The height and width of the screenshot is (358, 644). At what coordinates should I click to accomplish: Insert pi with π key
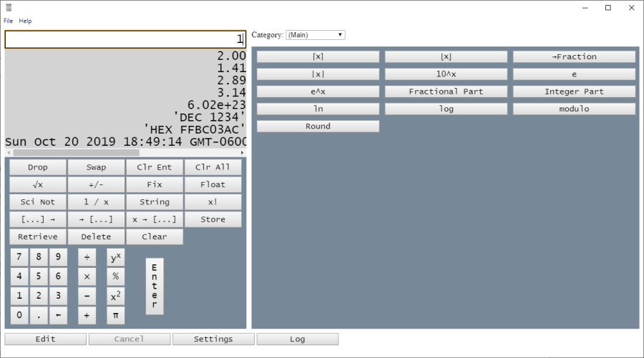click(116, 315)
